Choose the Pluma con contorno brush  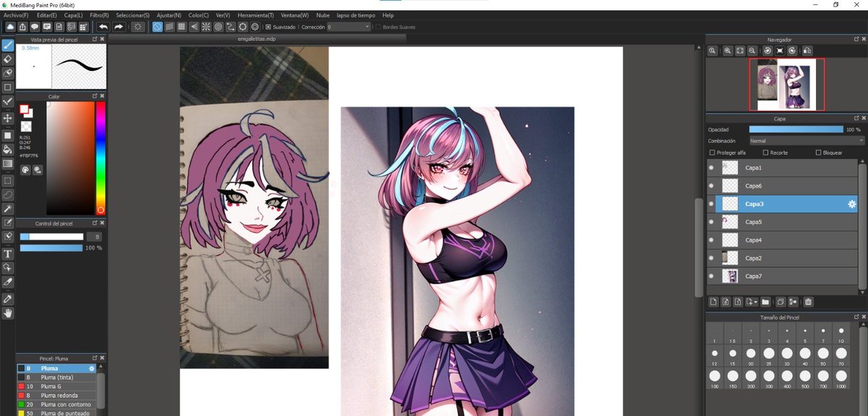pos(56,404)
